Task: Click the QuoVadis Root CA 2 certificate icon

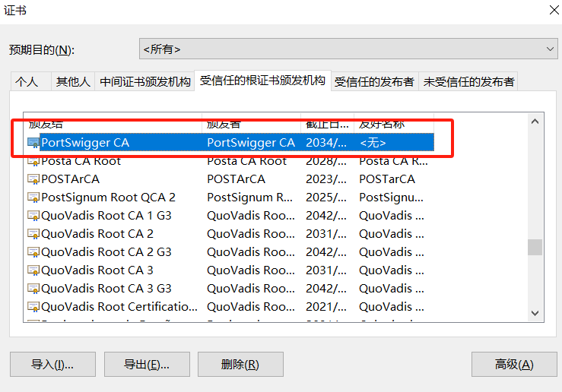Action: point(33,234)
